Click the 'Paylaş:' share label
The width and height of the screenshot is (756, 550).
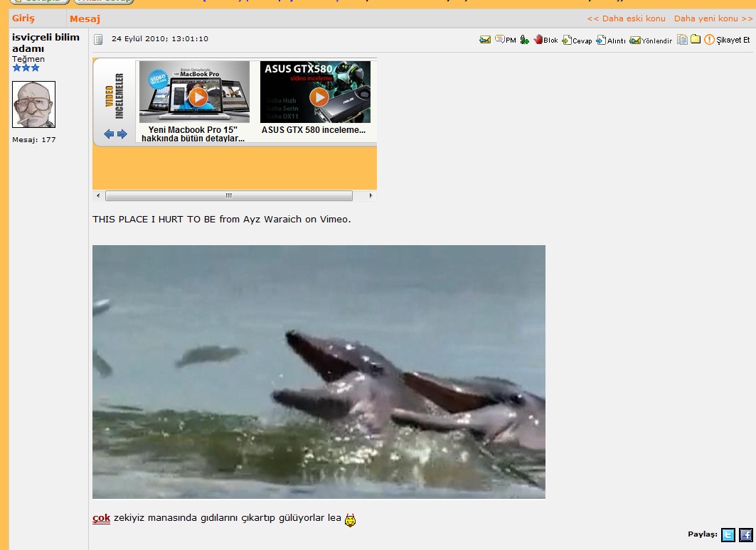pos(703,534)
